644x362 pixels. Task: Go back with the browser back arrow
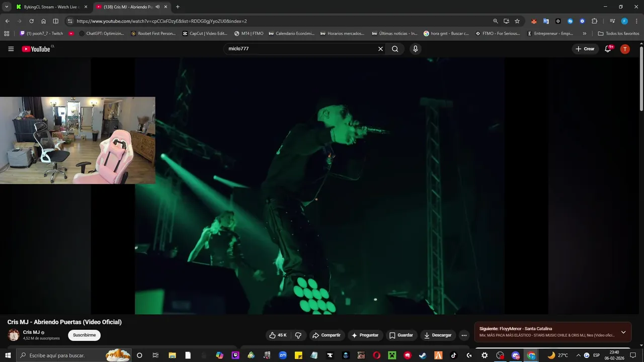pyautogui.click(x=7, y=21)
